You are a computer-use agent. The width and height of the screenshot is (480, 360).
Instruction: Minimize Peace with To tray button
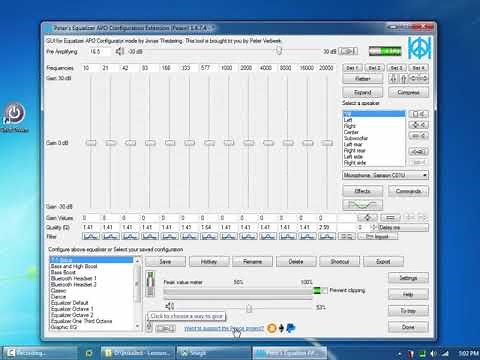[408, 311]
